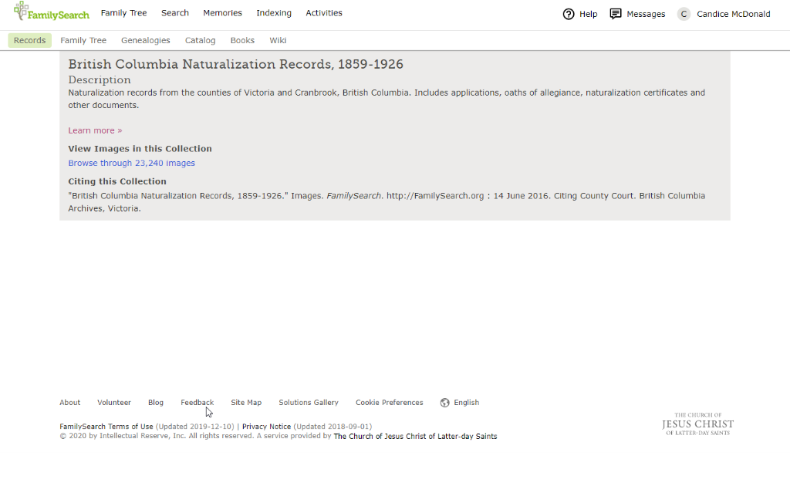Expand description with Learn more link
The height and width of the screenshot is (491, 790).
(95, 131)
